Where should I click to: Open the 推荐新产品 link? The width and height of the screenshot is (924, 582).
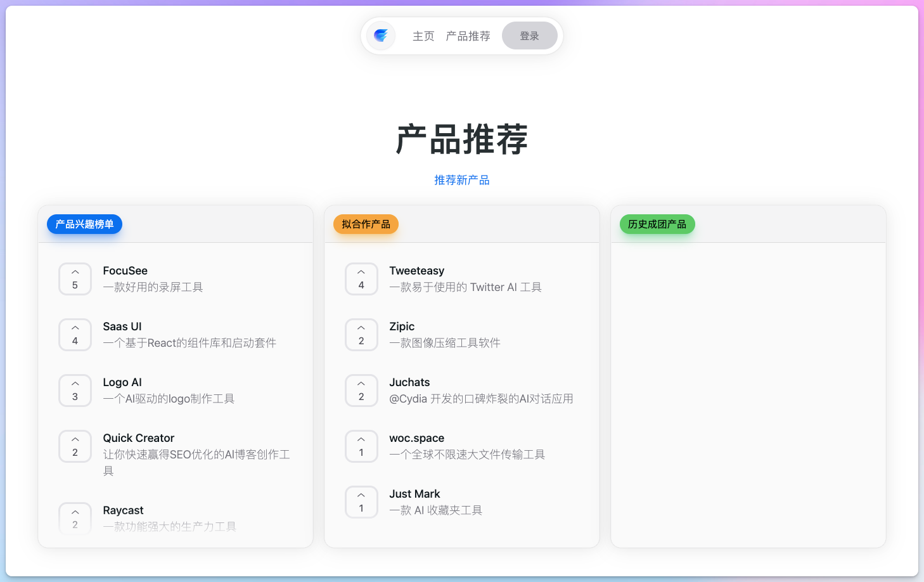461,179
